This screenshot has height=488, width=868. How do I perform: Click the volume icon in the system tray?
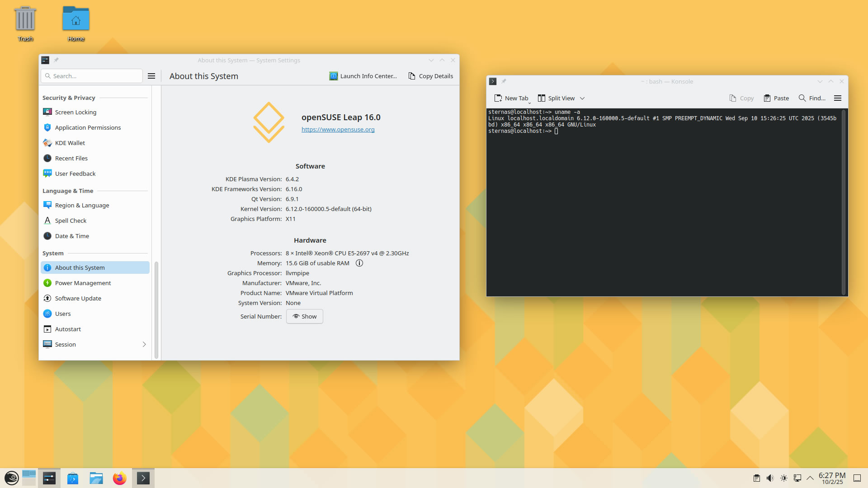(770, 478)
